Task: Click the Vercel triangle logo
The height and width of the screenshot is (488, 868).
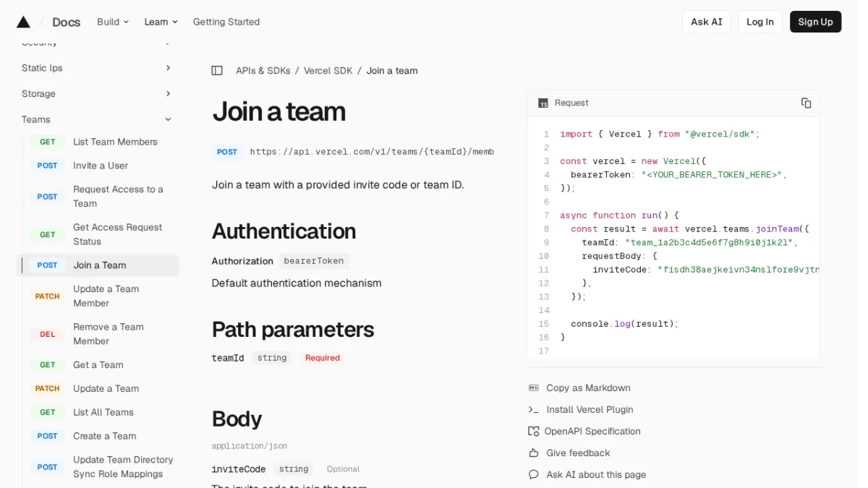Action: 23,22
